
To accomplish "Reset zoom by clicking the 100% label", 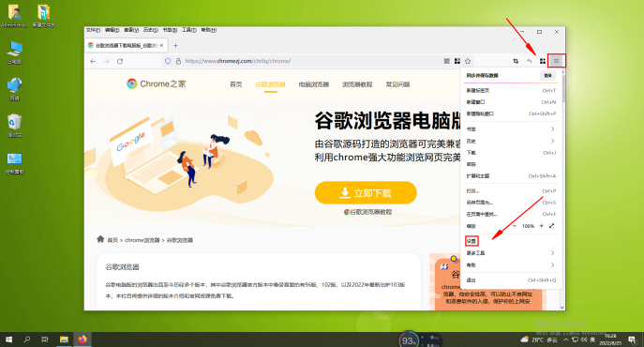I will (528, 226).
